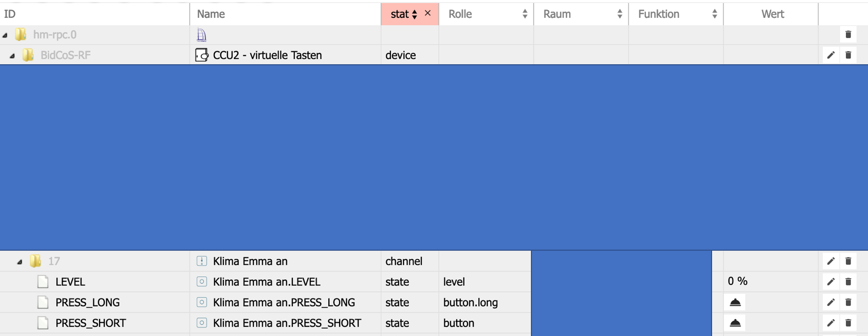Open the Funktion filter dropdown
Image resolution: width=868 pixels, height=336 pixels.
pos(714,14)
